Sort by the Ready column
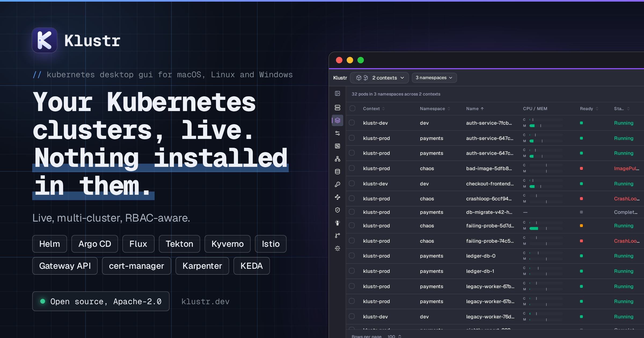The height and width of the screenshot is (338, 644). pos(589,109)
